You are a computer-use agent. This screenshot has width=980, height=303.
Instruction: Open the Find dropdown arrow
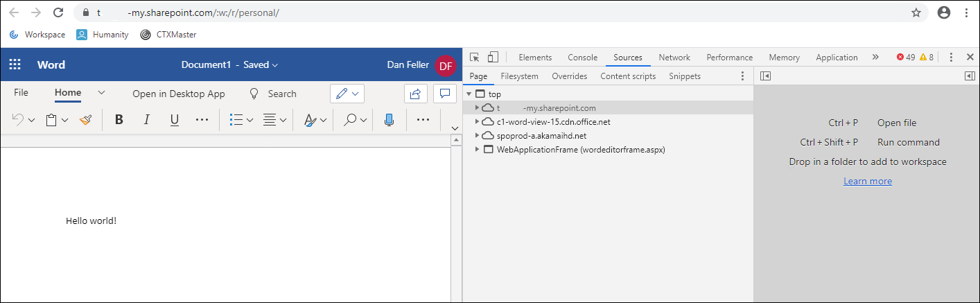coord(365,121)
